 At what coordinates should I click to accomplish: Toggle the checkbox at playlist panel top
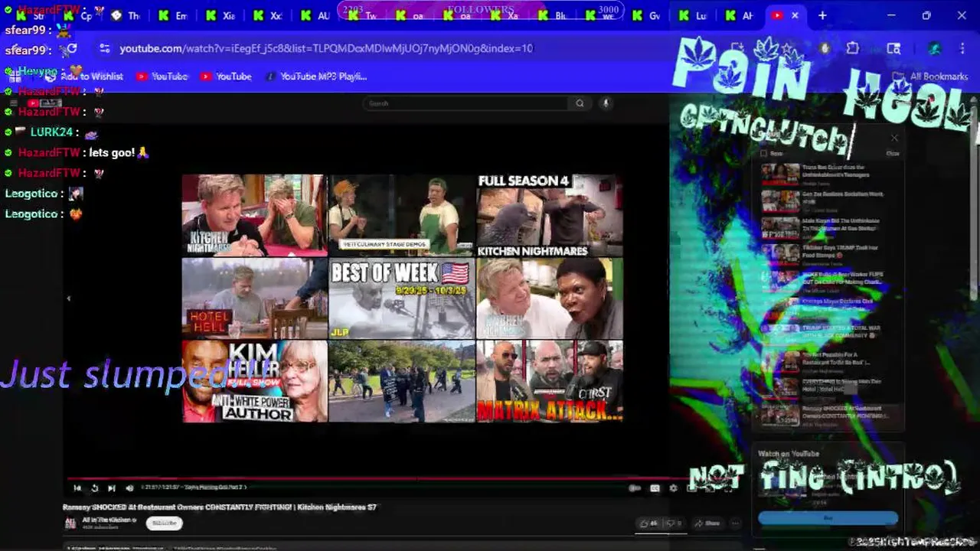(763, 153)
